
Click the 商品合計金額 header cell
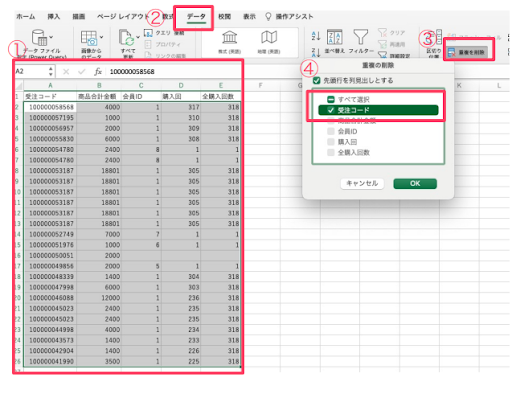tap(99, 96)
